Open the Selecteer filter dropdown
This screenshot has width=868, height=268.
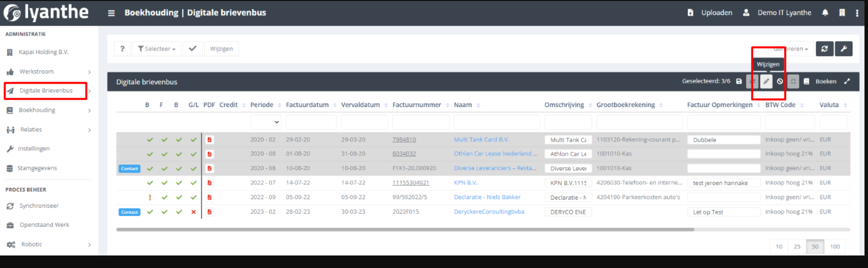tap(157, 49)
